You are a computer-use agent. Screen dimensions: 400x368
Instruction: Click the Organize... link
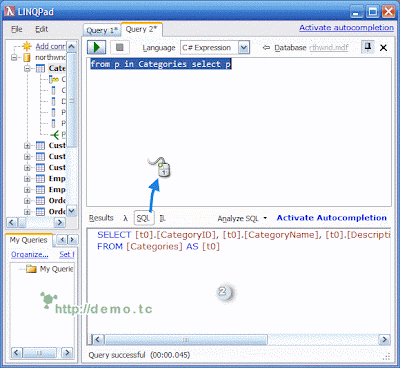coord(30,255)
